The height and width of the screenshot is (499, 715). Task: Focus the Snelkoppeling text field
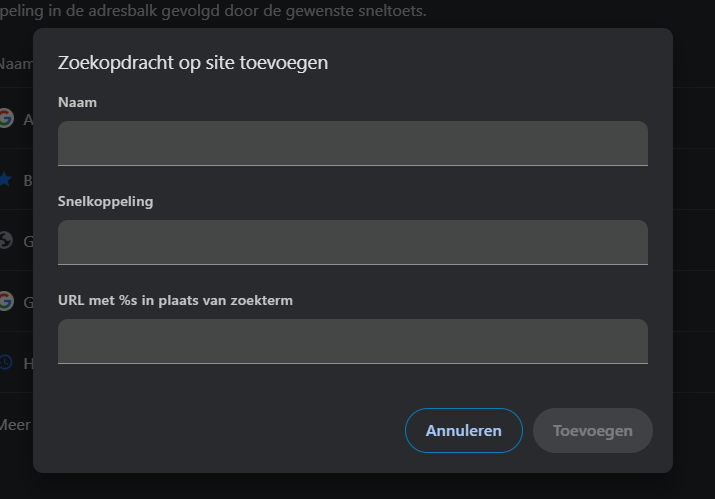pyautogui.click(x=352, y=242)
